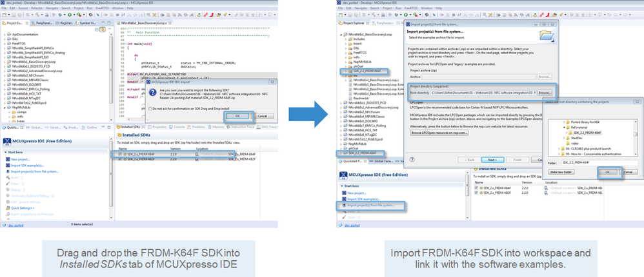Select the 'video' folder in folder browser dialog
Viewport: 644px width, 277px height.
(x=574, y=144)
